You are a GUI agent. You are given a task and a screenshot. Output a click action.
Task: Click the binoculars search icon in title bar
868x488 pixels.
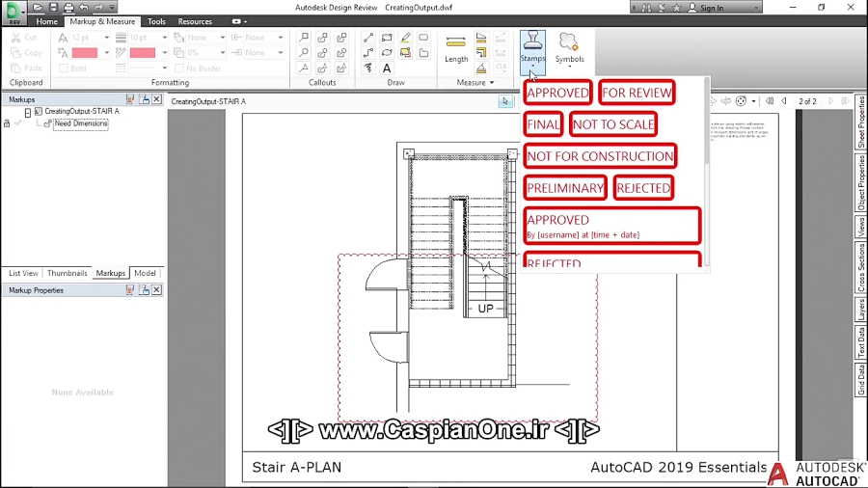tap(646, 8)
